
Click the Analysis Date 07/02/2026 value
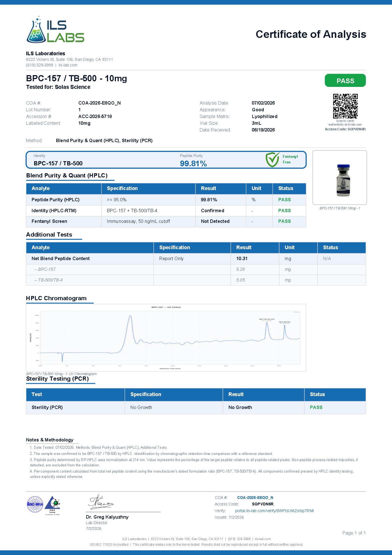pos(263,103)
